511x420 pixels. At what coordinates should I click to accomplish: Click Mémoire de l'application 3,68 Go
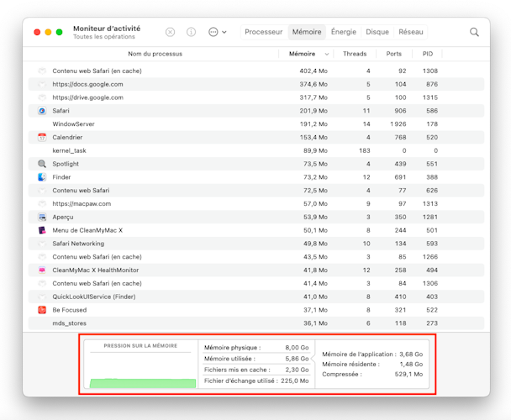(x=372, y=354)
